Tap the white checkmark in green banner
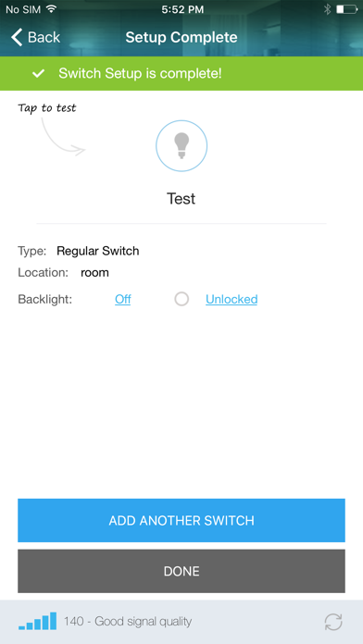Screen dimensions: 363x644 coord(39,73)
